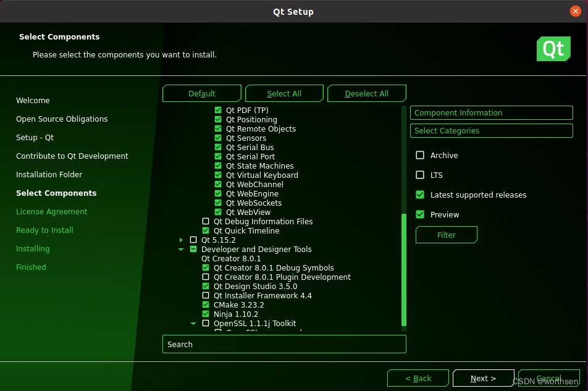Uncheck the Preview category
This screenshot has height=391, width=588.
[x=420, y=214]
